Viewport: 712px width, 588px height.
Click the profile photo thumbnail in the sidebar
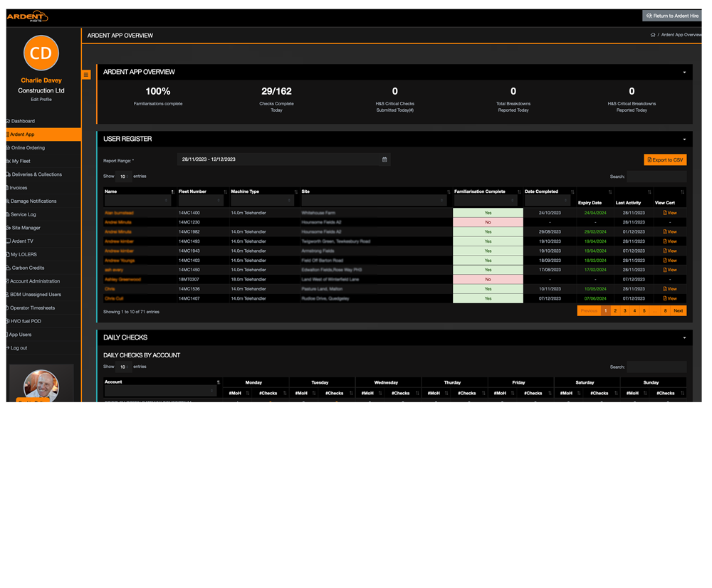(41, 386)
